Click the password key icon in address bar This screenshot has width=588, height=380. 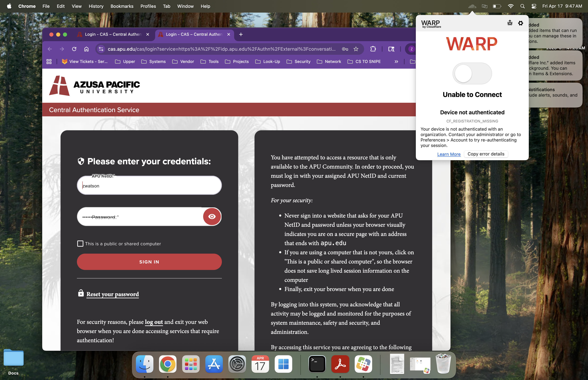(345, 49)
